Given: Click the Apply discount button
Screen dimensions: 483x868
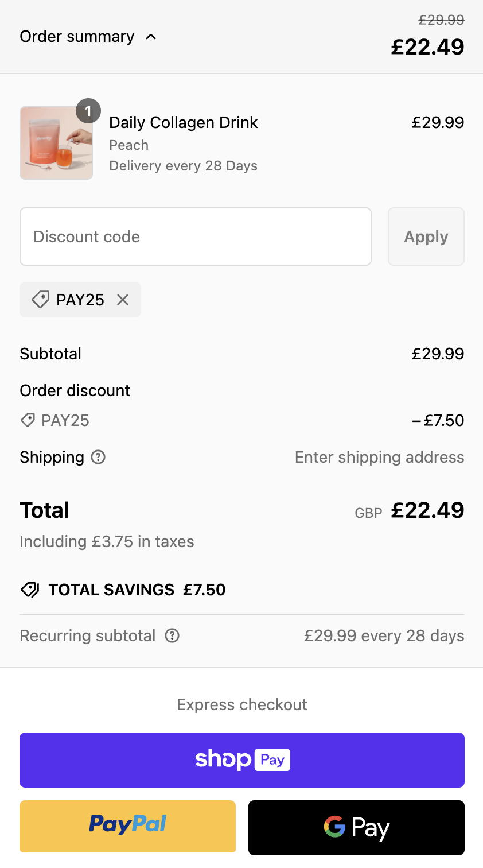Looking at the screenshot, I should 426,237.
